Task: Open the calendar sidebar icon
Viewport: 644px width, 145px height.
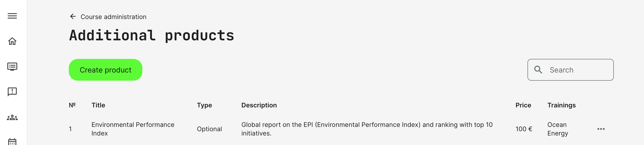Action: 12,141
